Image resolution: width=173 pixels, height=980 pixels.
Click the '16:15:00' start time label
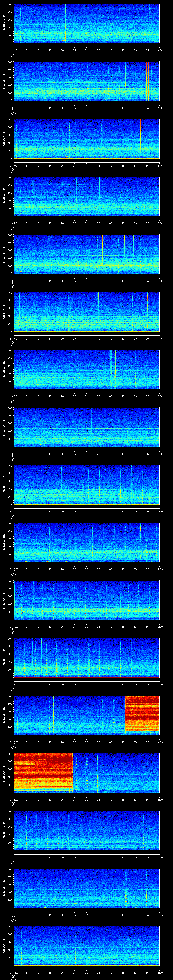point(13,858)
